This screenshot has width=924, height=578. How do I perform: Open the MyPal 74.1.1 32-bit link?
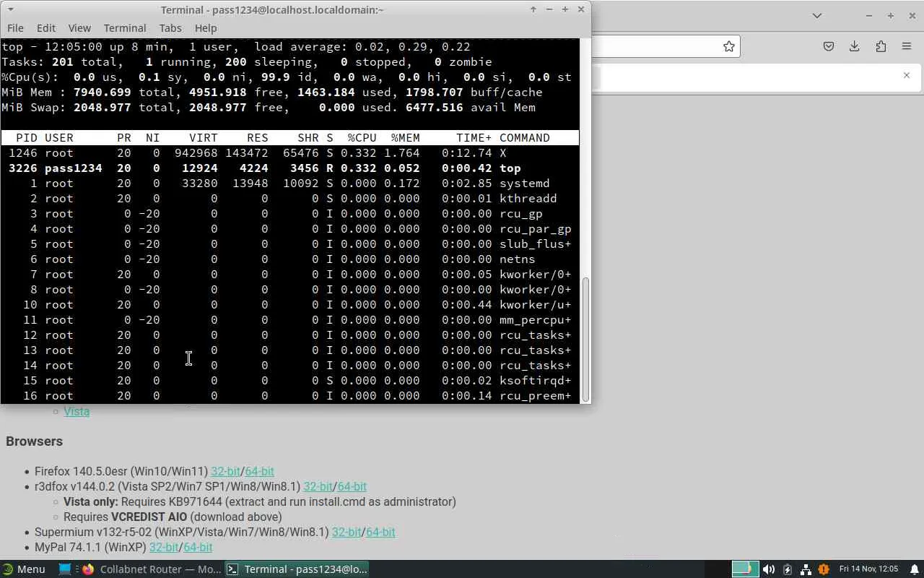pos(164,547)
